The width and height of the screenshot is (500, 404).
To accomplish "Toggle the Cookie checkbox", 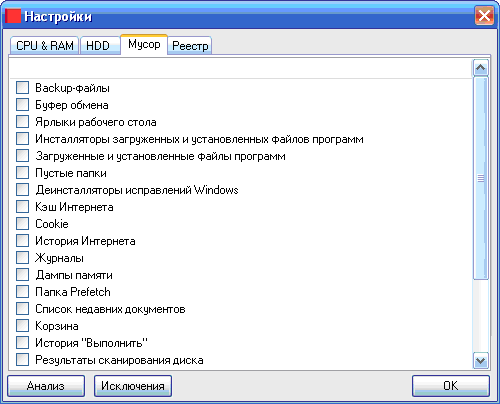I will (23, 224).
